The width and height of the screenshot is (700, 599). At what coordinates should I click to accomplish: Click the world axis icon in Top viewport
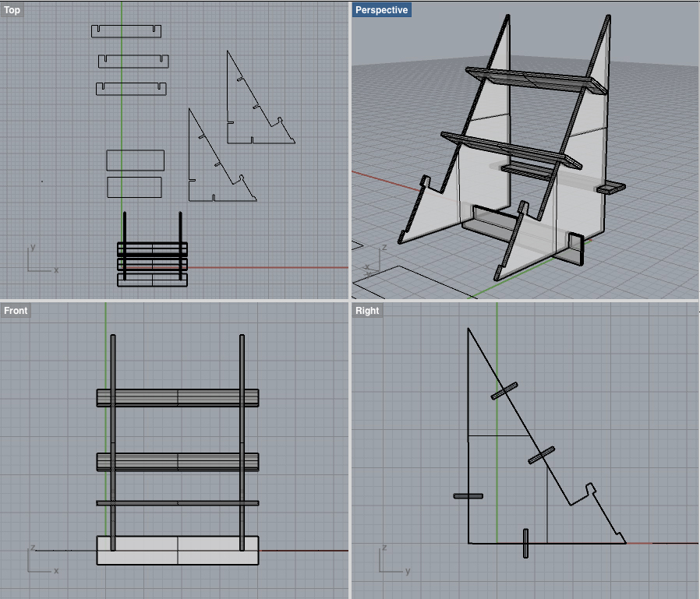click(38, 260)
